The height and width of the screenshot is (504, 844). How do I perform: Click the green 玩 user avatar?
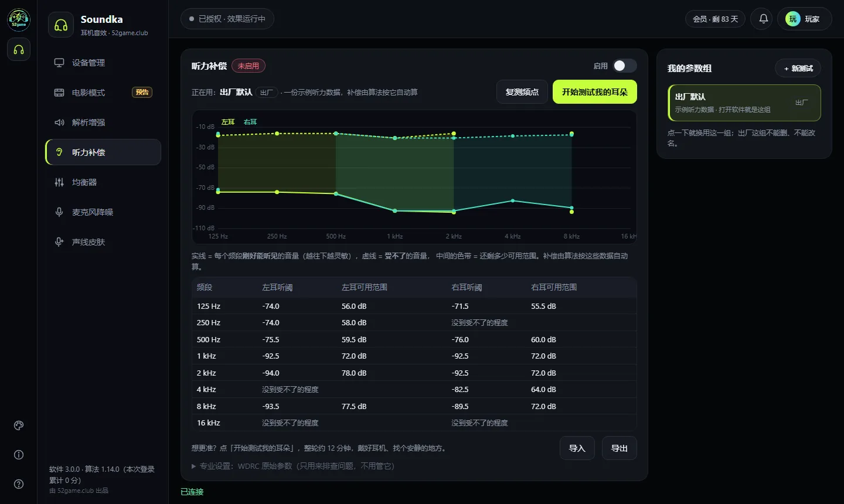click(793, 19)
